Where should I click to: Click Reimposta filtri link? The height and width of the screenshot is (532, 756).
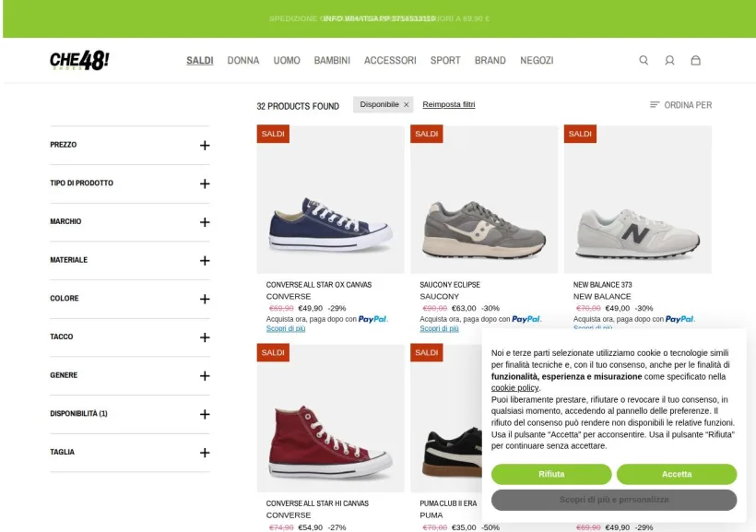448,104
